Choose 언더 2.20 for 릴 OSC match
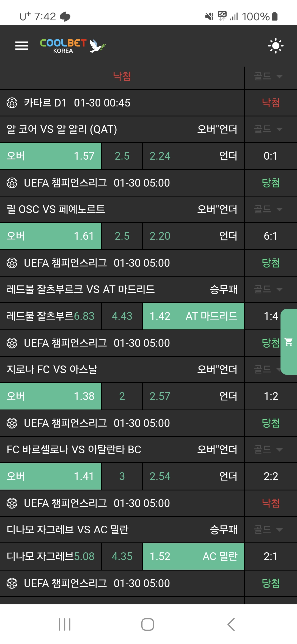 (193, 236)
